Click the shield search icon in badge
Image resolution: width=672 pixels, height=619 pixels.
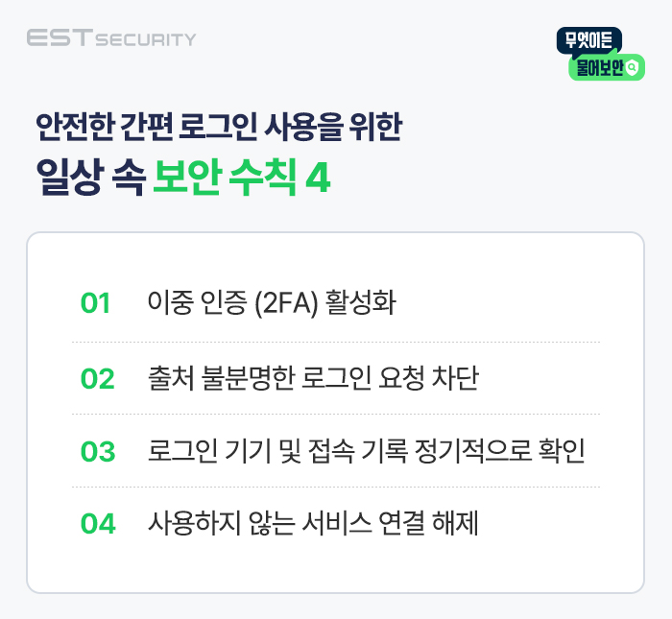(x=632, y=67)
